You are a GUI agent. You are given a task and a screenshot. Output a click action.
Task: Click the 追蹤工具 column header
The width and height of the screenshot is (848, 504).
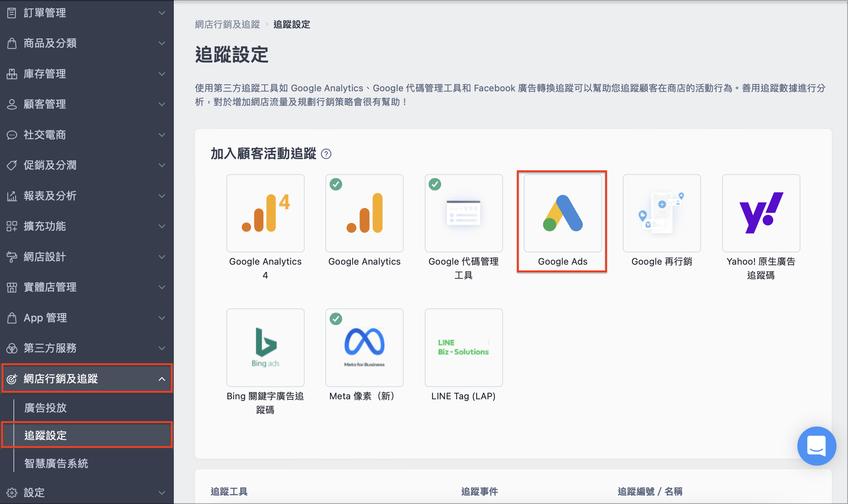coord(229,491)
